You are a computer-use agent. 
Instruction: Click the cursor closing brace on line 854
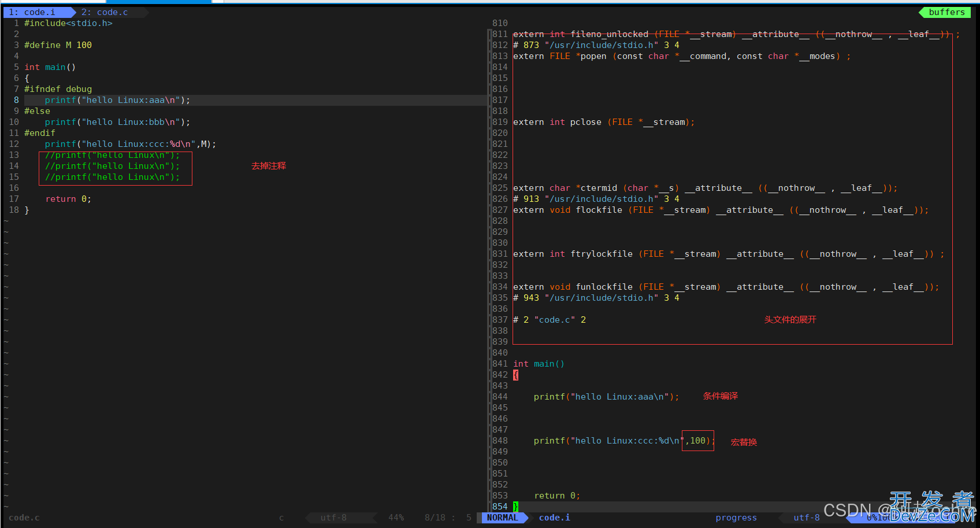point(516,507)
